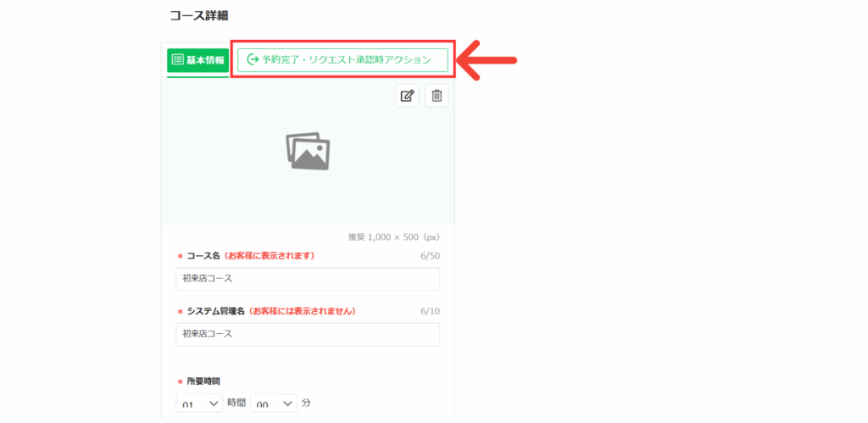Click the arrow icon on the 予約完了 tab

click(252, 60)
